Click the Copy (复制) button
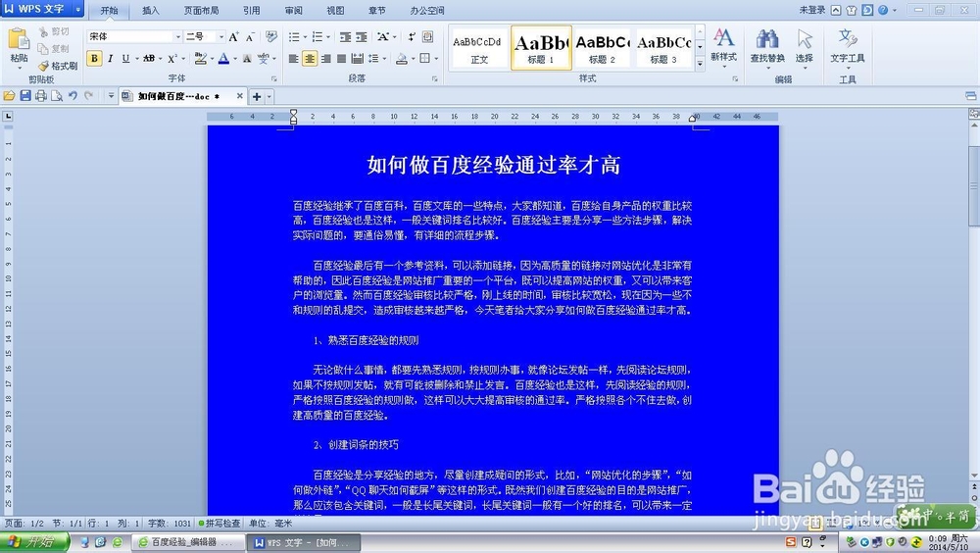Image resolution: width=980 pixels, height=553 pixels. (54, 49)
